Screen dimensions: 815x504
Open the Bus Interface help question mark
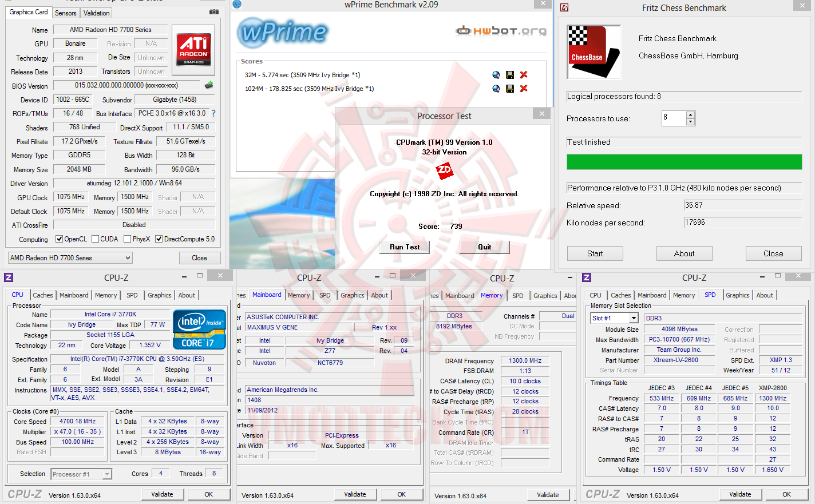pyautogui.click(x=212, y=113)
